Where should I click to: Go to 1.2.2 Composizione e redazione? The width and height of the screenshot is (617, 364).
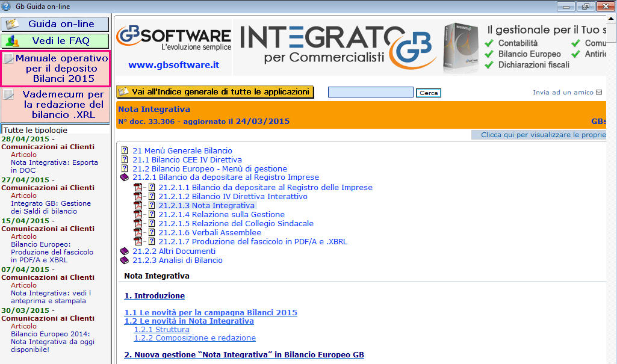coord(195,338)
